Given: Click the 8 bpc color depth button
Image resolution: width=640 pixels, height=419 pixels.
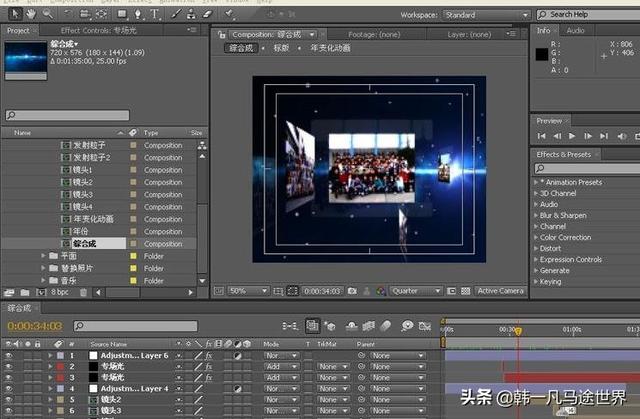Looking at the screenshot, I should pyautogui.click(x=60, y=292).
